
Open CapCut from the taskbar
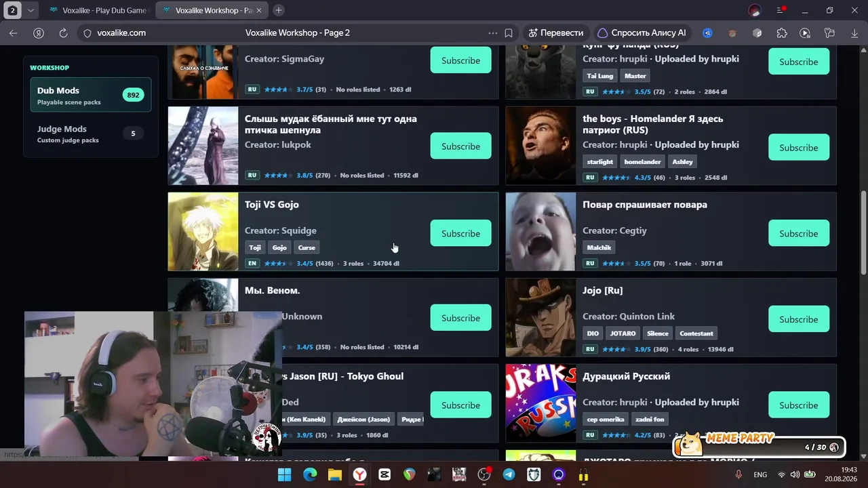coord(384,474)
